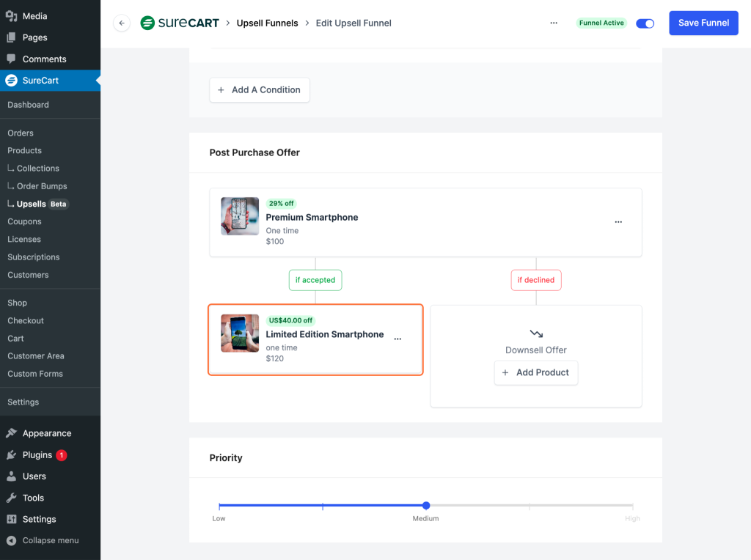
Task: Click the Plugins icon in sidebar
Action: tap(12, 455)
